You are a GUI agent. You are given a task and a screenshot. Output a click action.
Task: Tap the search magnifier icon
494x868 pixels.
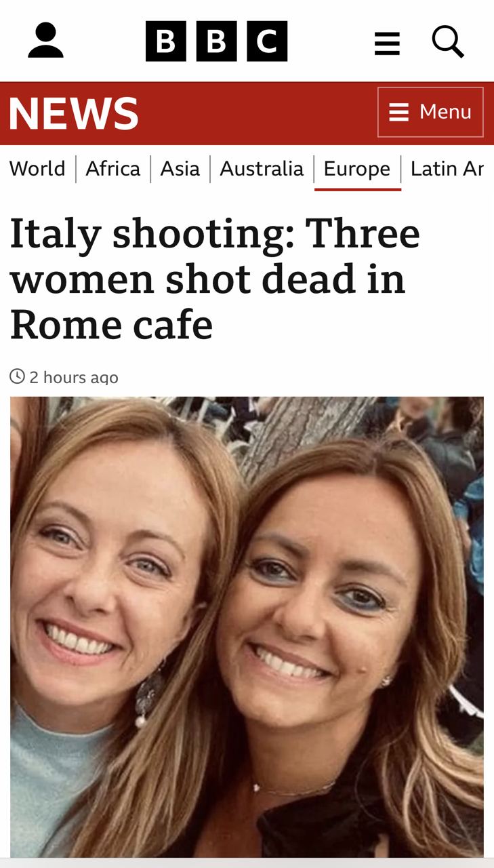pyautogui.click(x=448, y=41)
